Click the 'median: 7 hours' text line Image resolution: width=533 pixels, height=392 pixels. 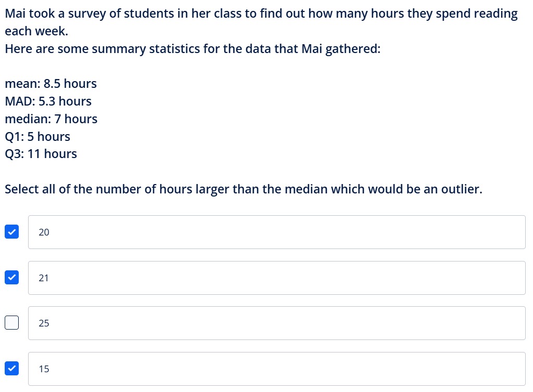[51, 119]
